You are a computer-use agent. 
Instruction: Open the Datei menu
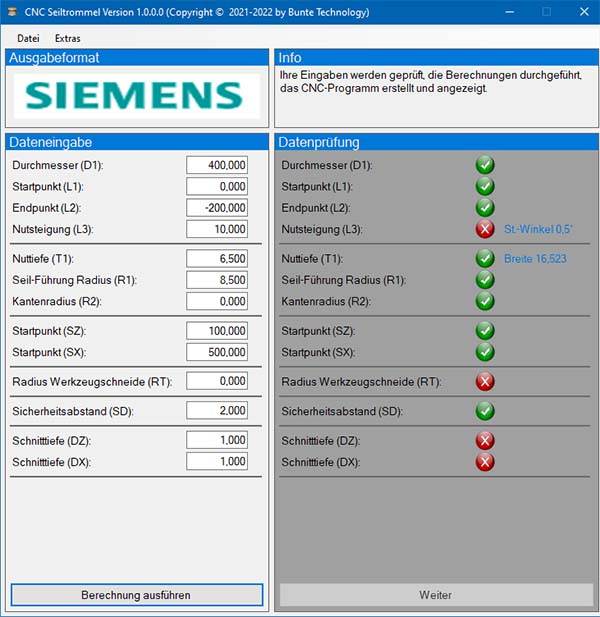coord(28,38)
